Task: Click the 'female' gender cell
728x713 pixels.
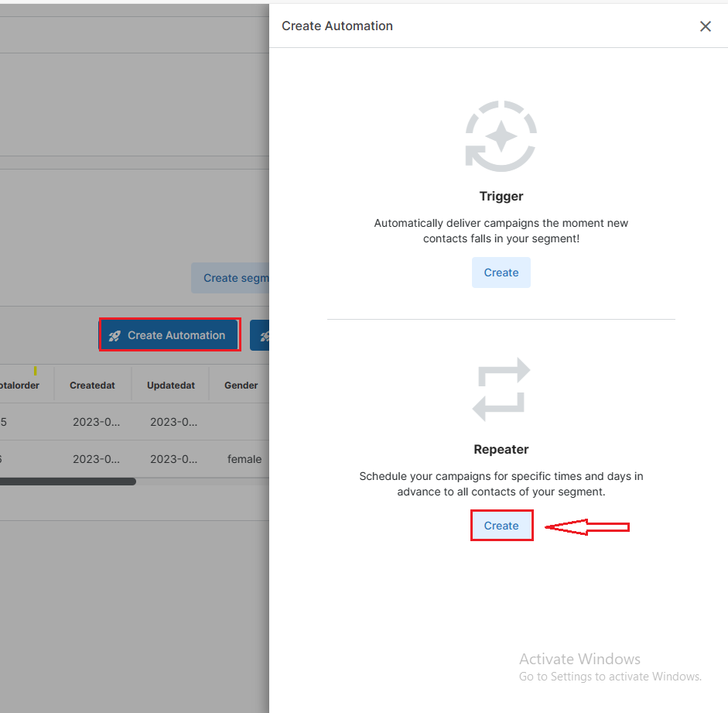Action: tap(244, 459)
